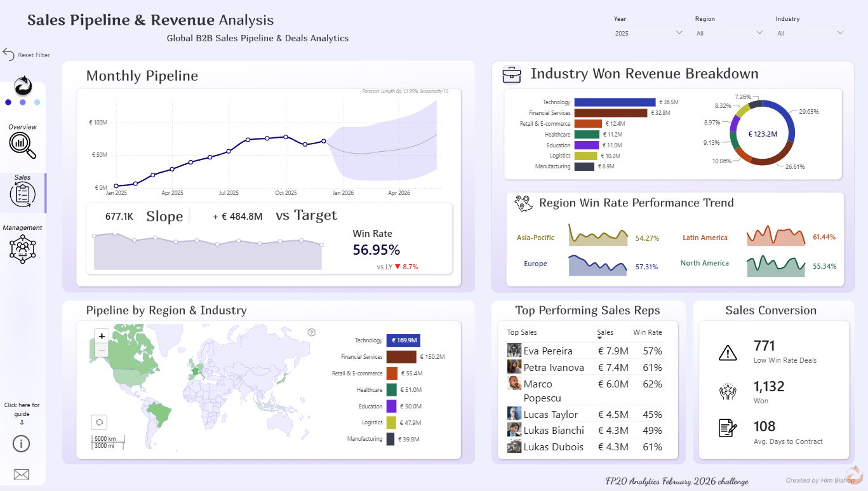Click the dark blue dot under the sidebar logo
Screen dimensions: 868x491
pos(8,102)
